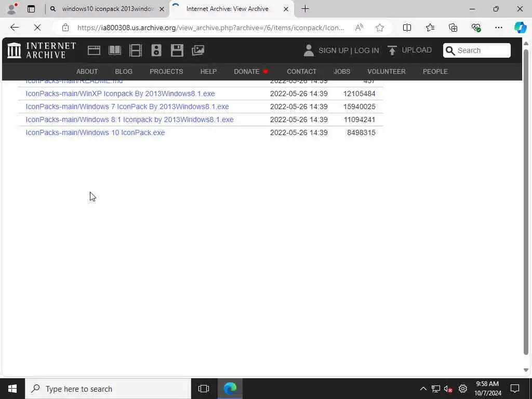
Task: Click the page vertical scrollbar thumb
Action: [x=526, y=202]
